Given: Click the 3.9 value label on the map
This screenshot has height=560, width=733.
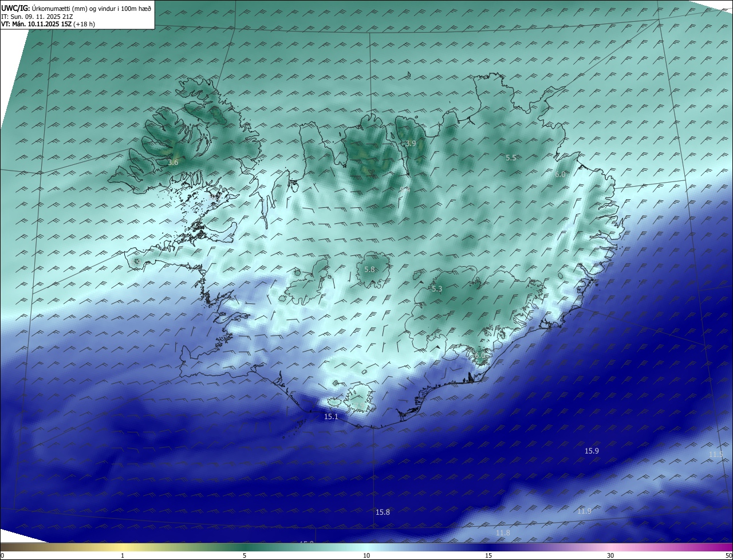Looking at the screenshot, I should pos(411,143).
